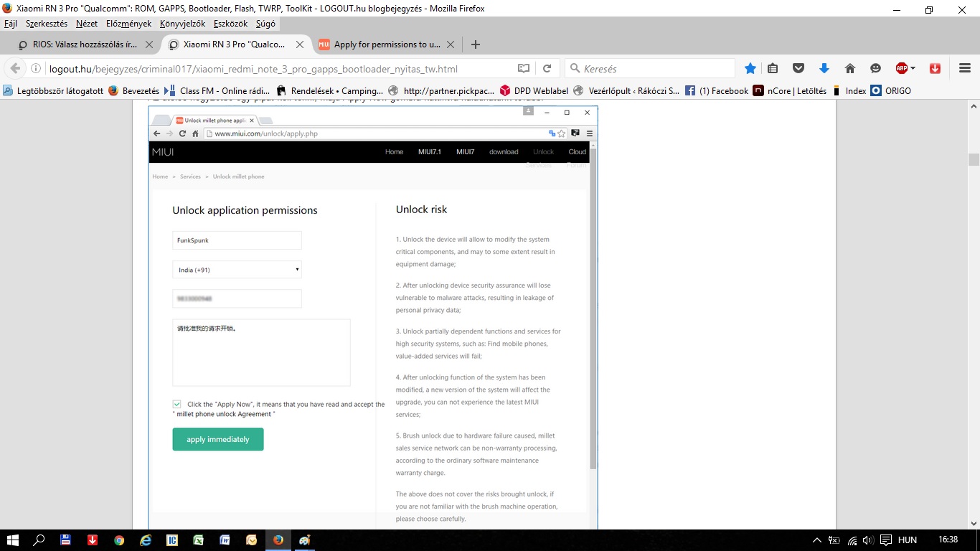980x551 pixels.
Task: Click the HUN input language indicator
Action: click(x=908, y=540)
